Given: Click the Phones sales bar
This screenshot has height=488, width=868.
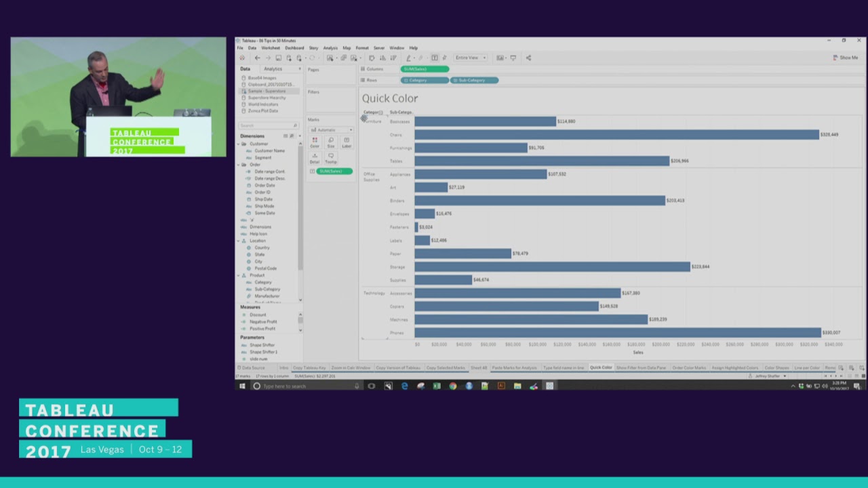Looking at the screenshot, I should [x=618, y=333].
